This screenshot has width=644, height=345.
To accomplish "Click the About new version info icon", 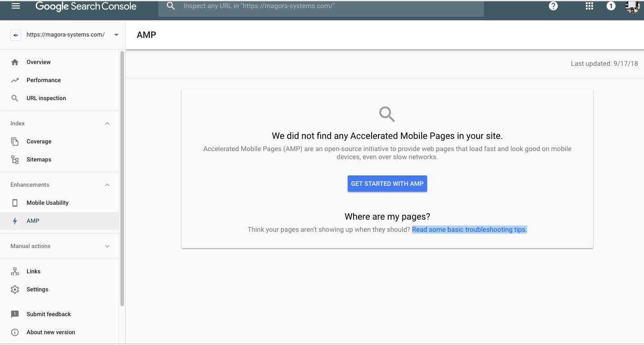I will pyautogui.click(x=15, y=332).
